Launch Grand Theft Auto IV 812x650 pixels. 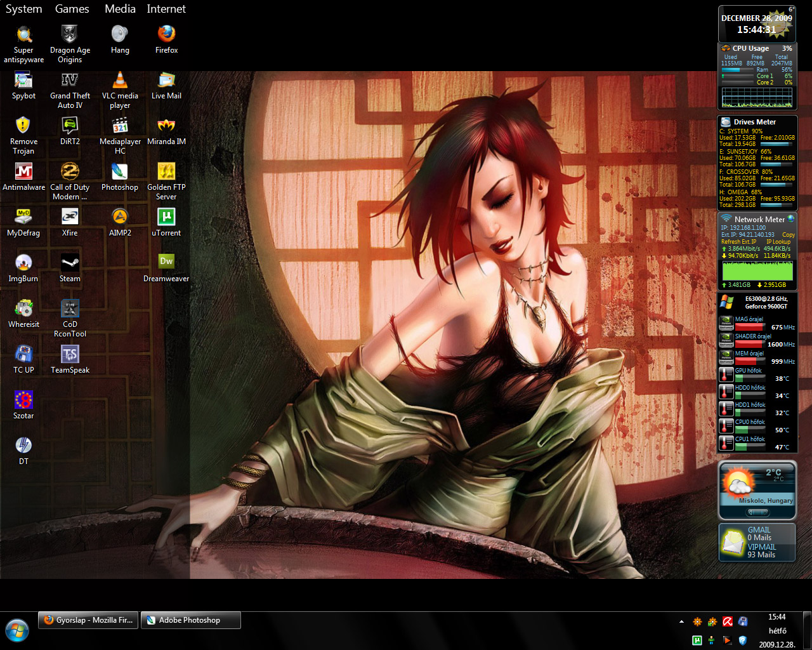point(70,90)
